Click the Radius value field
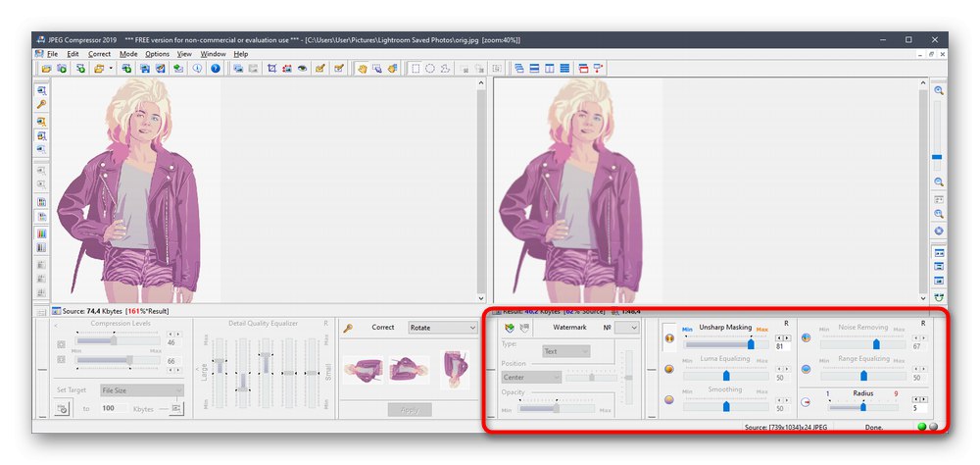The width and height of the screenshot is (980, 465). click(918, 407)
